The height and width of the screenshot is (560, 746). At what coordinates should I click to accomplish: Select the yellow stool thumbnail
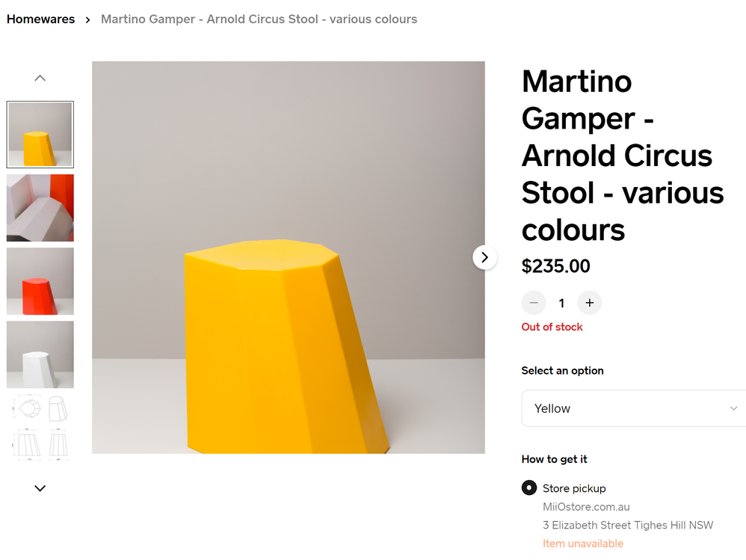40,135
